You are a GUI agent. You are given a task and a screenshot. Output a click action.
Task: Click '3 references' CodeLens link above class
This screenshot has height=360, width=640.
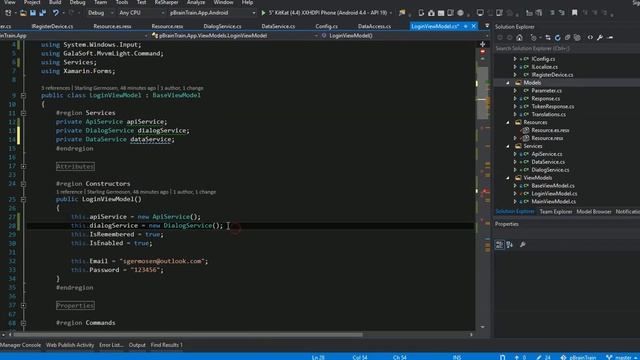tap(56, 88)
